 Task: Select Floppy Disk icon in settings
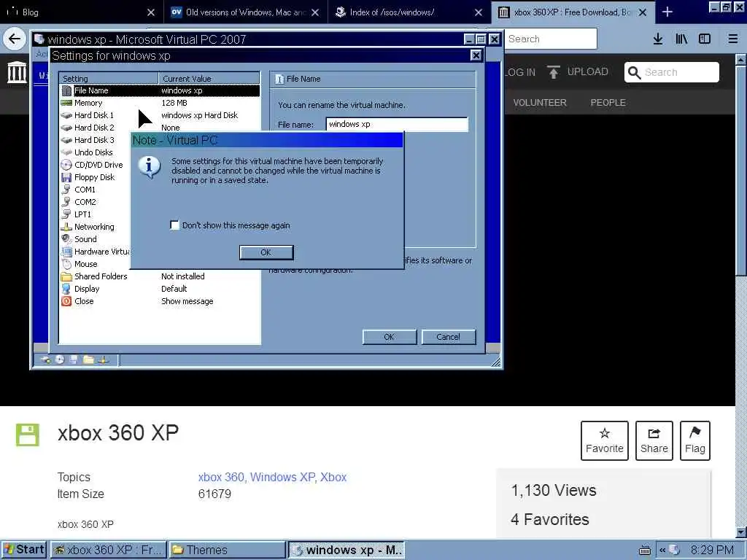coord(66,177)
